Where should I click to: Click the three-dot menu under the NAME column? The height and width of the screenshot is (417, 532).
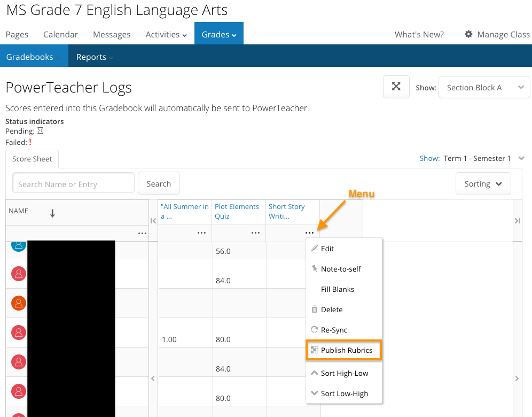click(x=142, y=233)
